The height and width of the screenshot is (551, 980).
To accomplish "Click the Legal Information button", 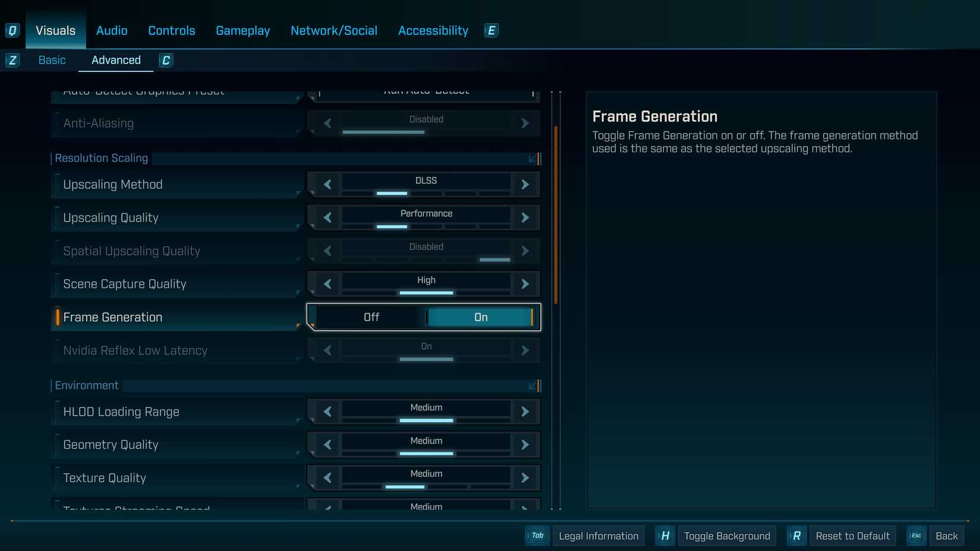I will click(598, 536).
